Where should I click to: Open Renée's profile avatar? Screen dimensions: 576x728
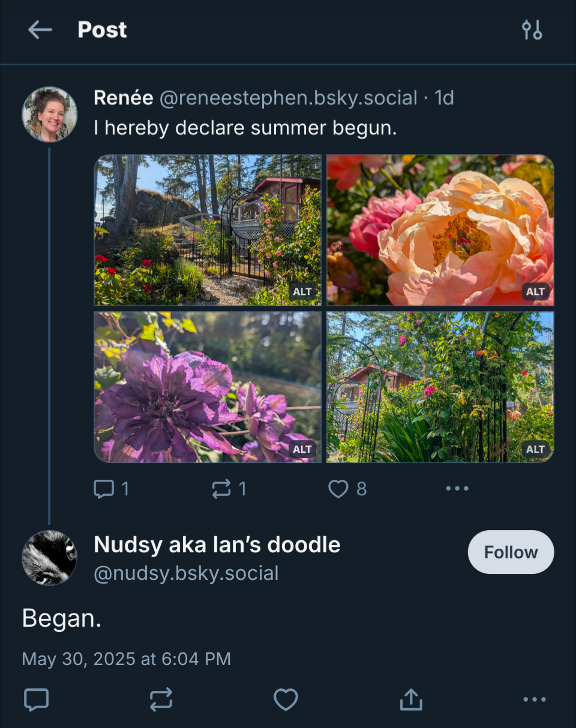[x=50, y=115]
